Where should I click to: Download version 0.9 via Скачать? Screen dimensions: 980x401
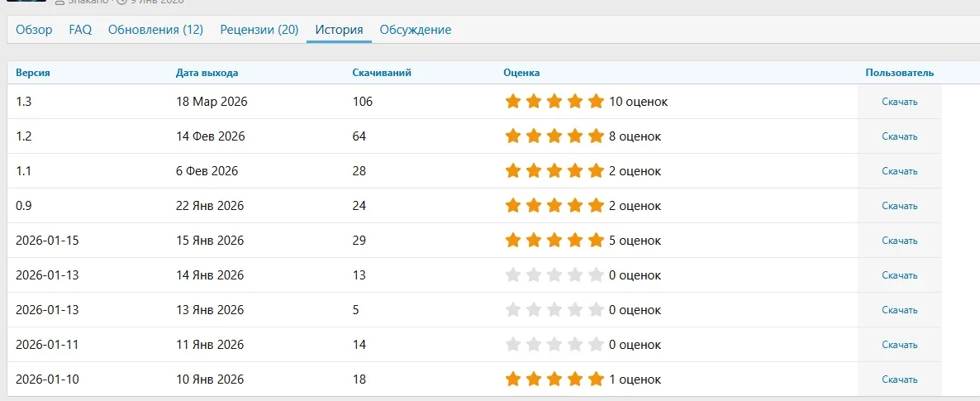point(899,206)
